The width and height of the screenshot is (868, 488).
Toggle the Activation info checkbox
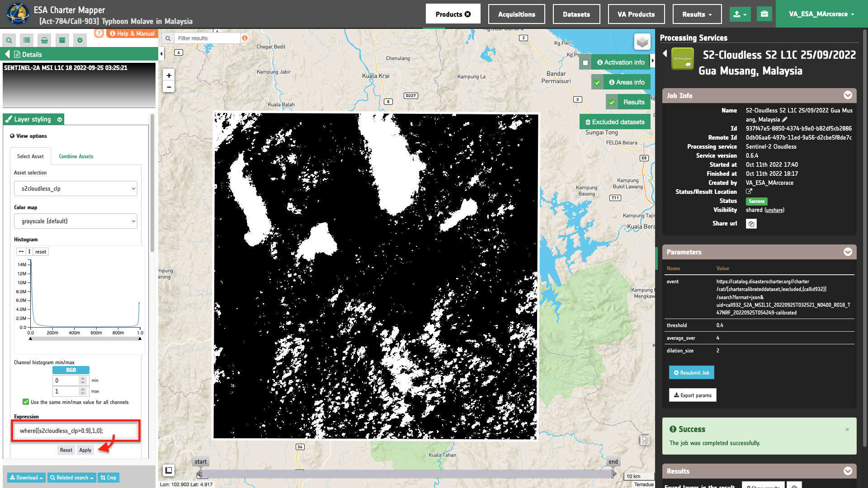(x=585, y=63)
